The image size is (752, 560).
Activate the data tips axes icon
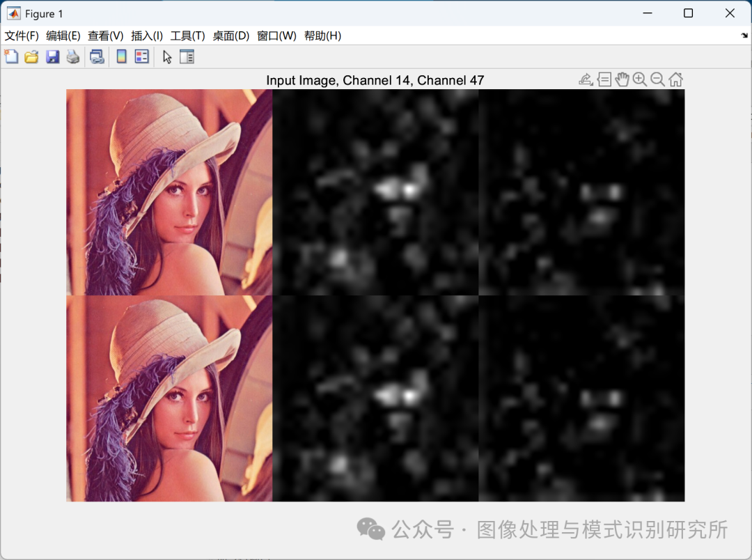604,79
